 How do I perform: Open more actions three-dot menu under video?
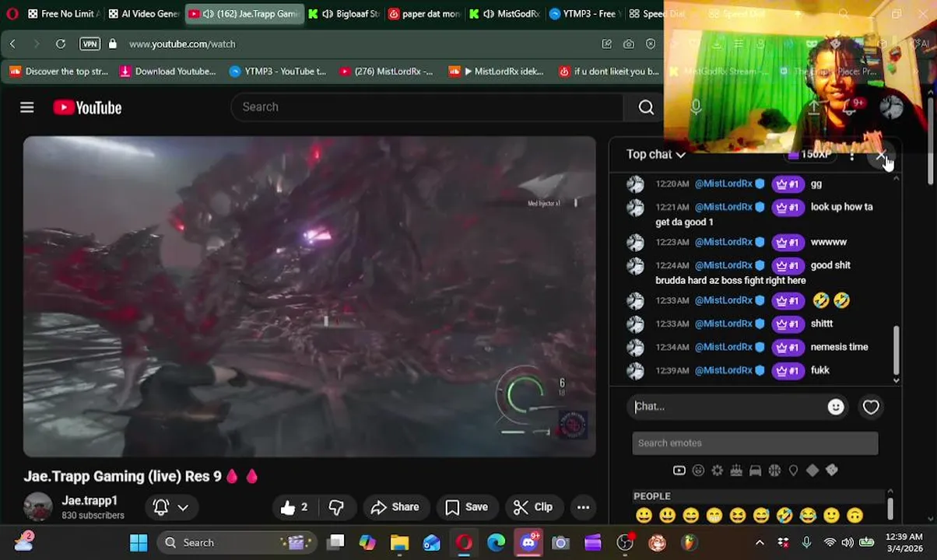click(583, 507)
